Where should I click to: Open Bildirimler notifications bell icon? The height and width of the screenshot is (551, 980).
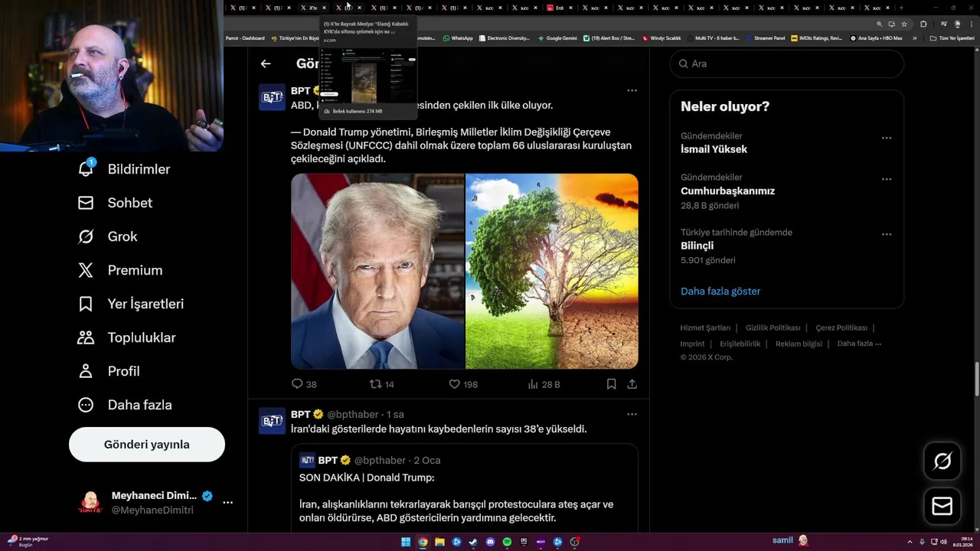87,168
